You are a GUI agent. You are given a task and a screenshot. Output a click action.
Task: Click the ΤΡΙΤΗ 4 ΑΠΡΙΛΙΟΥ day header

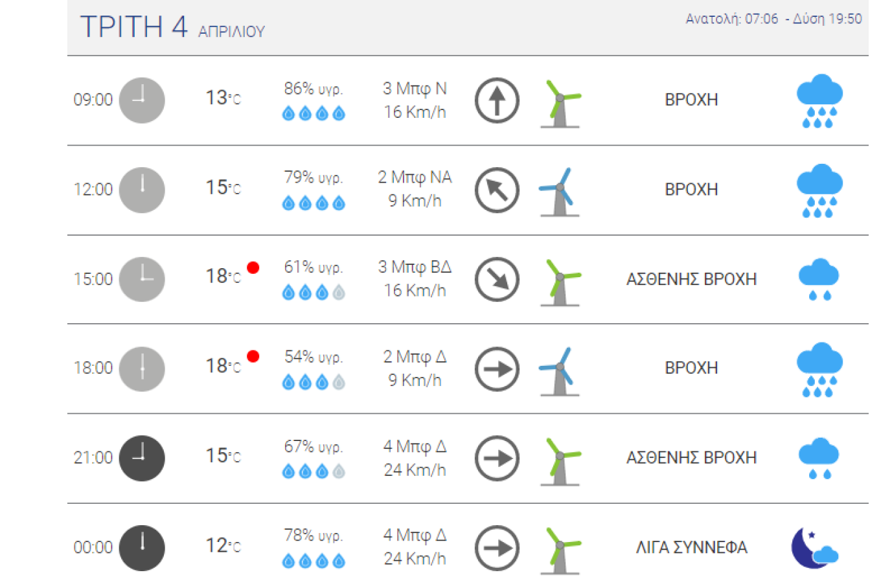coord(172,27)
